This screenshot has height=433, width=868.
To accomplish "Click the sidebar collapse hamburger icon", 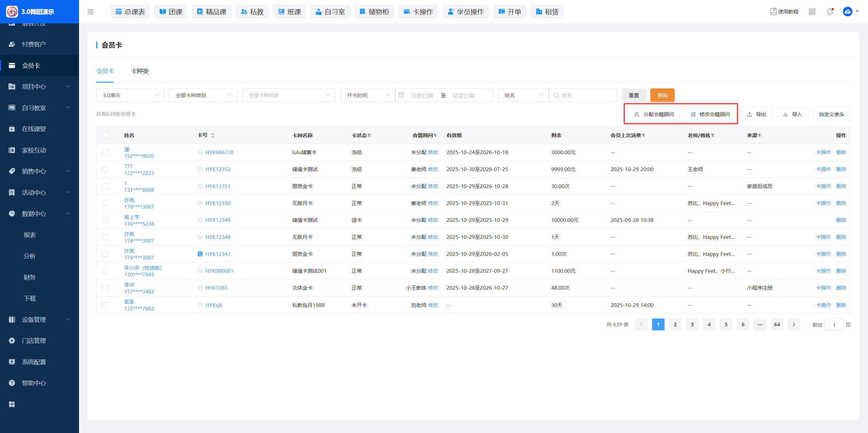I will click(x=90, y=12).
